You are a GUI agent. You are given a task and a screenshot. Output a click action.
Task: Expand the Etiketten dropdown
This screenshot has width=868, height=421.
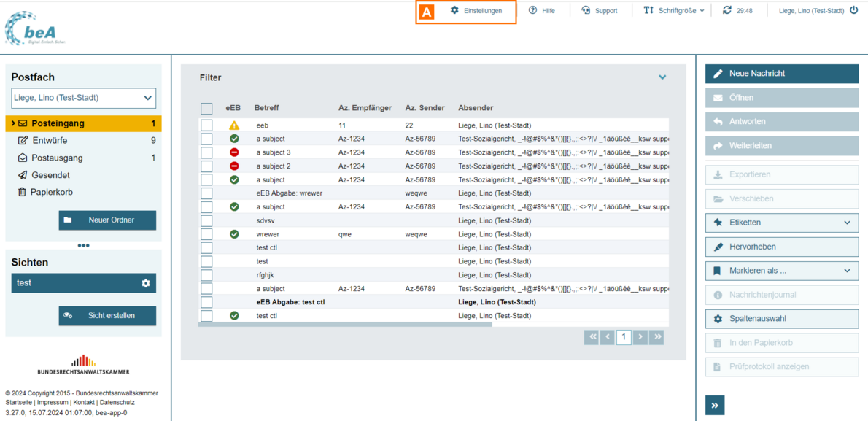click(781, 223)
